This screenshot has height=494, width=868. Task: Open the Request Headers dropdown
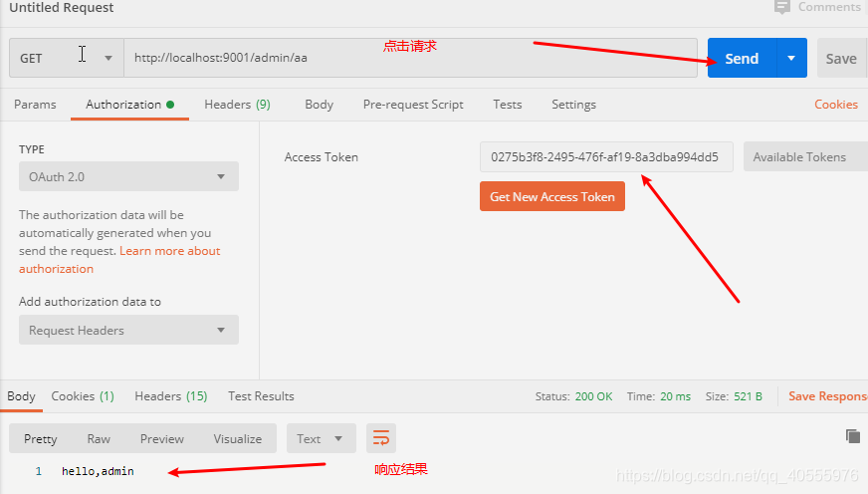pos(128,330)
